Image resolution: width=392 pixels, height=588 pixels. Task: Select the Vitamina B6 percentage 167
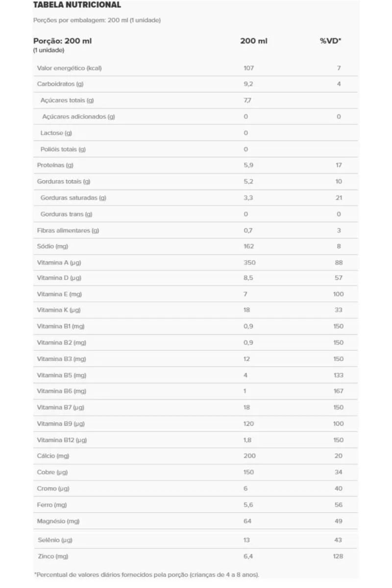pos(339,391)
